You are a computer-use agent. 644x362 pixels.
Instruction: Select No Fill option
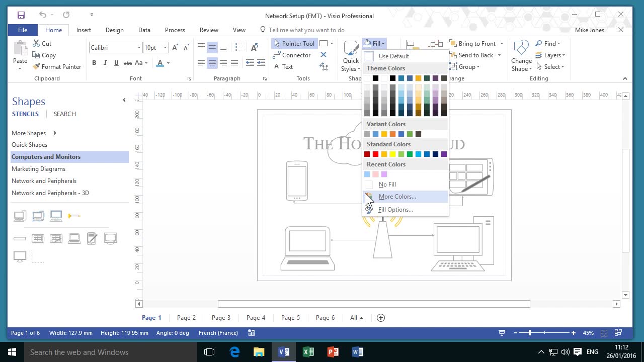(x=387, y=185)
